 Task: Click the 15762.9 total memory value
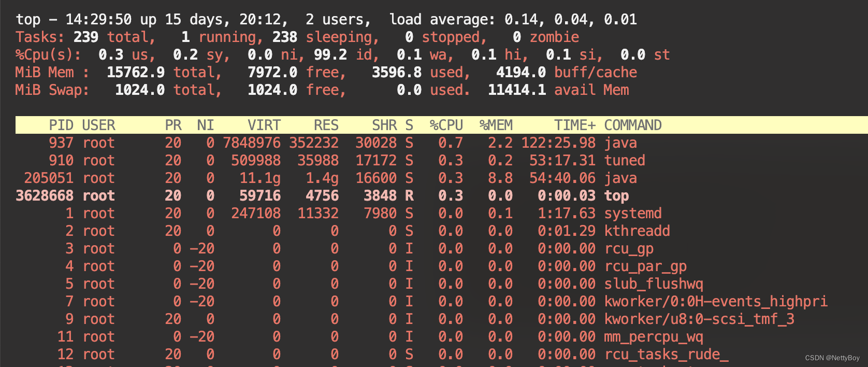click(x=136, y=73)
